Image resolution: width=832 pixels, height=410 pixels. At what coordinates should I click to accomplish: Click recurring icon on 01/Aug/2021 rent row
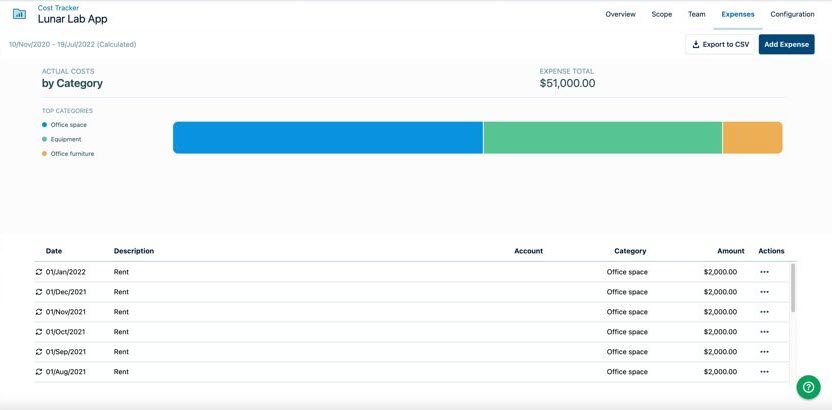click(x=39, y=372)
